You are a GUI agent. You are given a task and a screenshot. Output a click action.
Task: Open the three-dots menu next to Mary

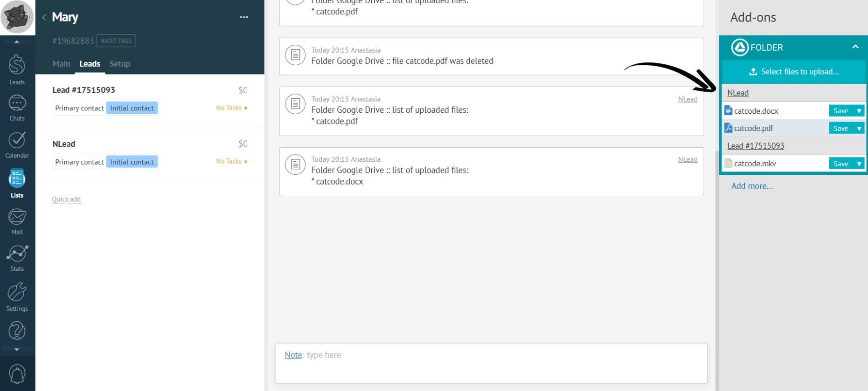click(x=244, y=17)
